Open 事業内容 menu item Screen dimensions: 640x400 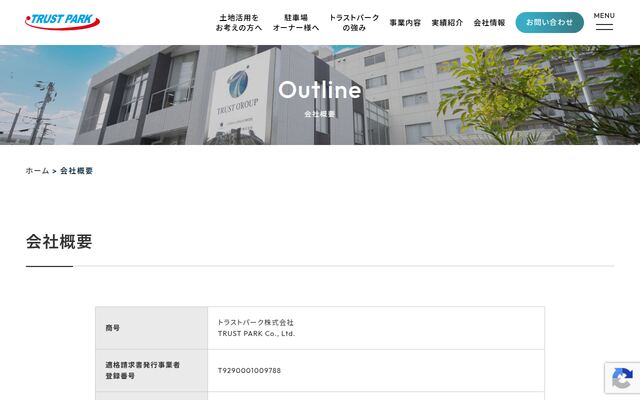click(x=405, y=23)
